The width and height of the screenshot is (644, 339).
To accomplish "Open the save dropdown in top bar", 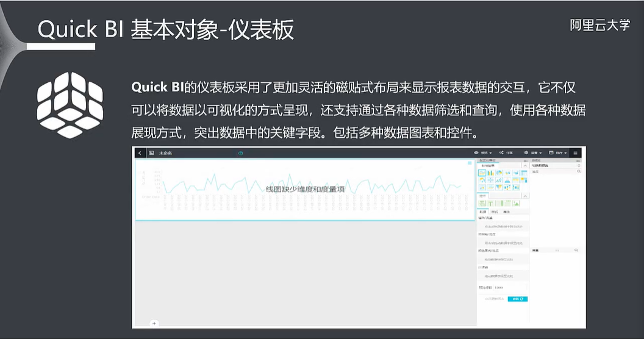I will [558, 152].
